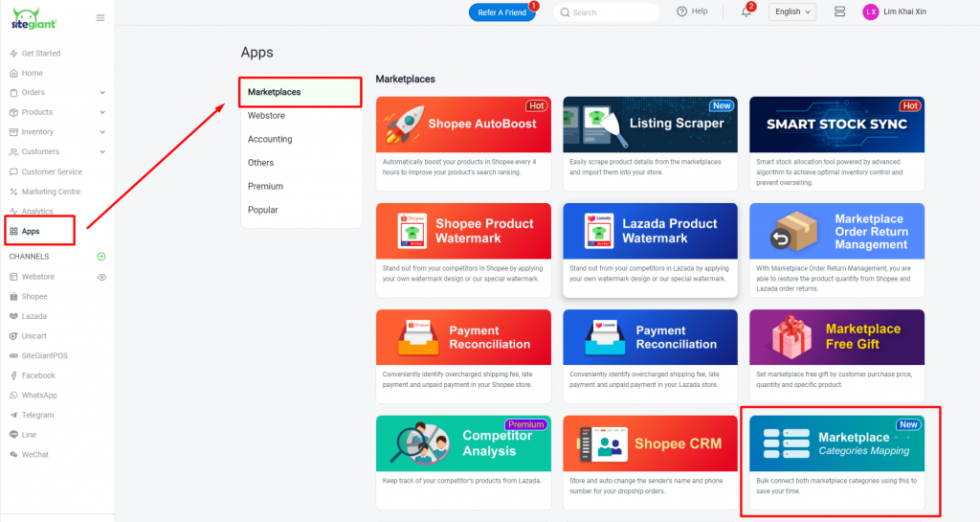Expand the Inventory menu chevron

point(102,132)
